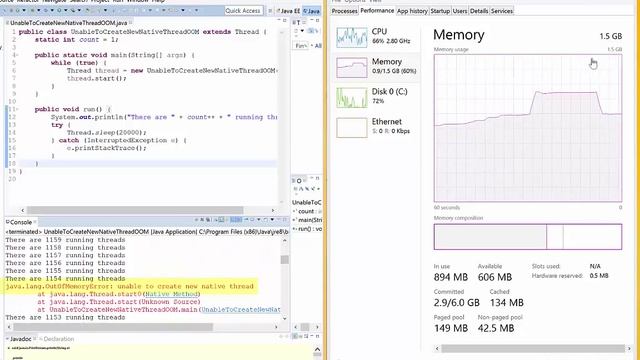Click the 149 MB Paged pool value
This screenshot has width=640, height=360.
[x=451, y=328]
